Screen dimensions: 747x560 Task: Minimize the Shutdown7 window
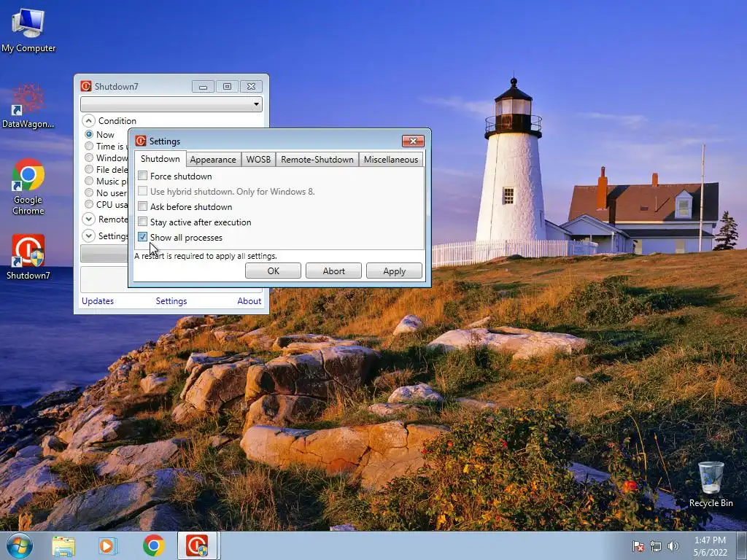click(x=203, y=87)
